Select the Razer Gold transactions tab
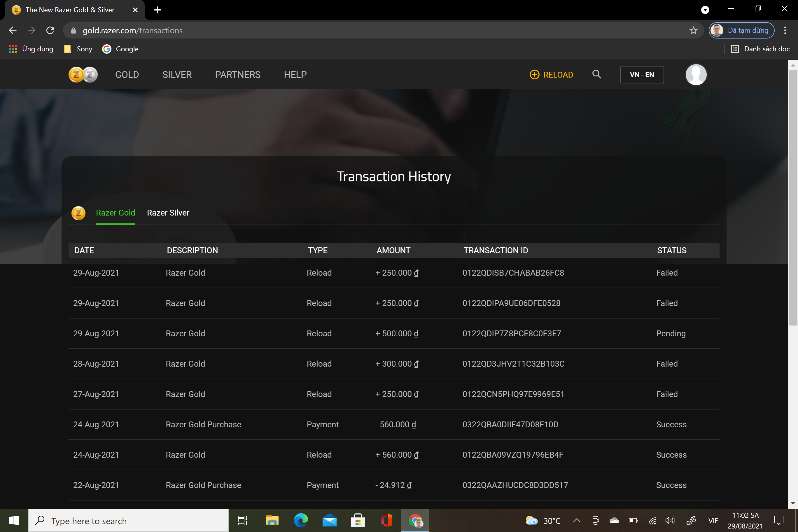798x532 pixels. 116,213
